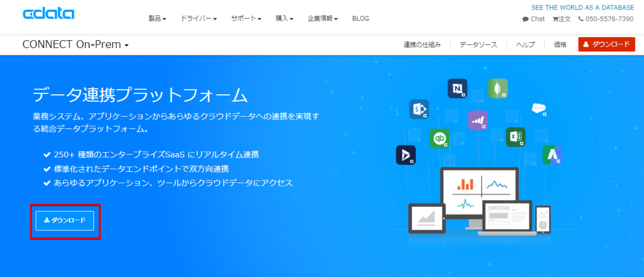Open the 連携の仕組み tab
The height and width of the screenshot is (277, 644).
[x=422, y=44]
